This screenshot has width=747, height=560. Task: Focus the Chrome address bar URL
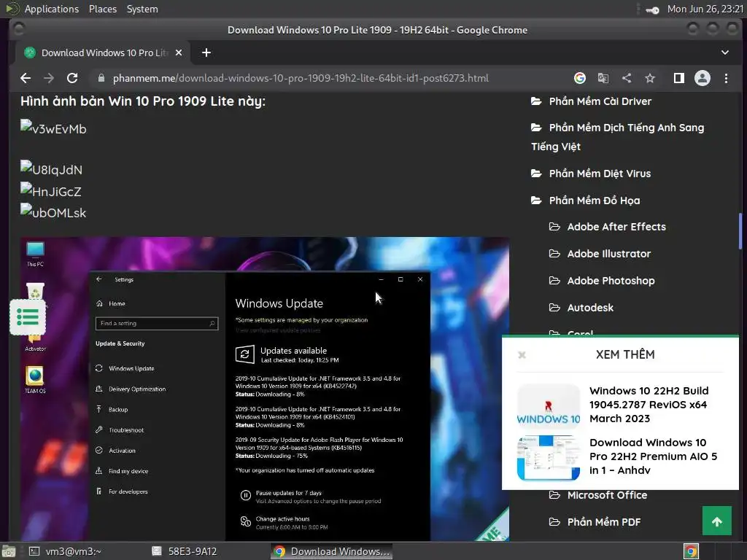point(301,78)
